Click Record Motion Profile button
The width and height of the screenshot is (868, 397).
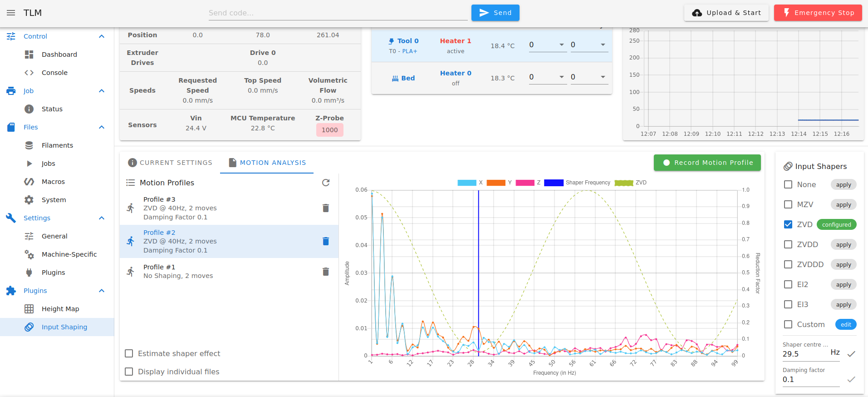click(x=707, y=163)
